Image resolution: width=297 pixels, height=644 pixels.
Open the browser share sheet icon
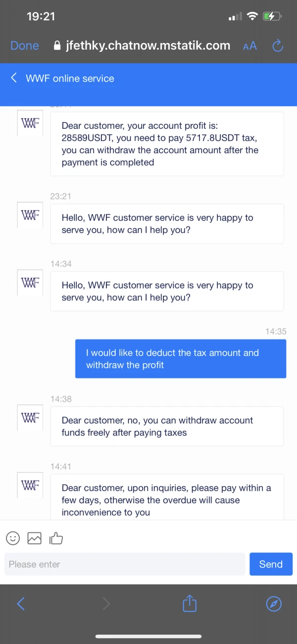click(x=190, y=603)
